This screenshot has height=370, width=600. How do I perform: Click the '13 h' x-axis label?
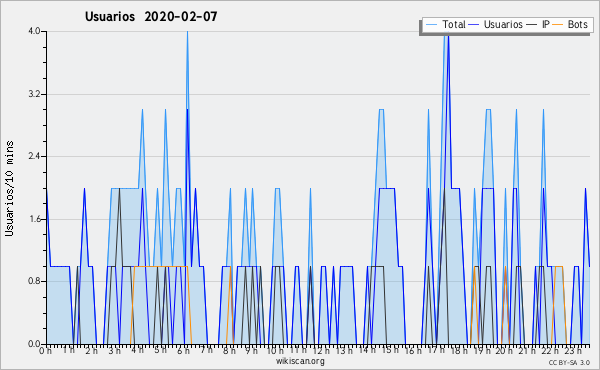click(344, 351)
